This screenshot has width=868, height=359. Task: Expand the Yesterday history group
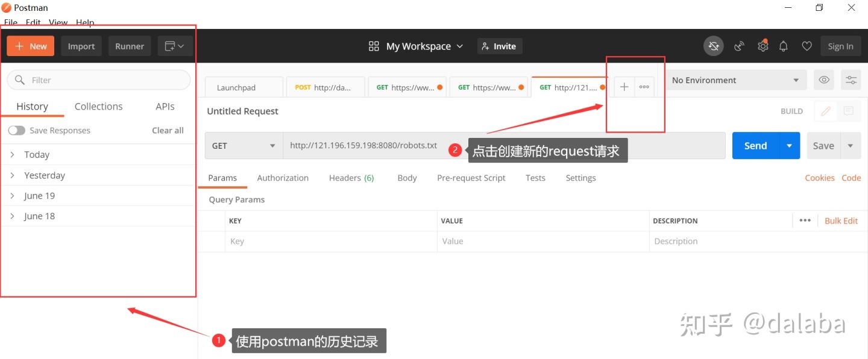click(x=99, y=175)
